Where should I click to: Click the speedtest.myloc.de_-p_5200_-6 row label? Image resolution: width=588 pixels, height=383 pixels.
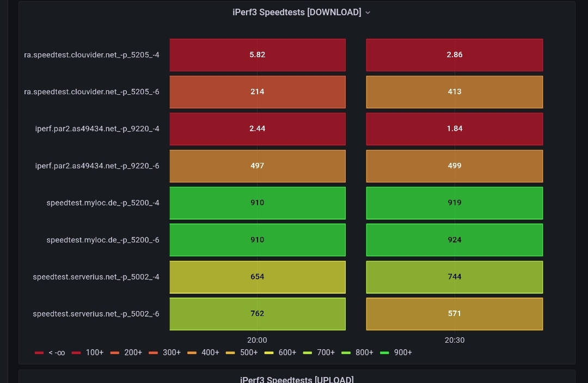103,240
